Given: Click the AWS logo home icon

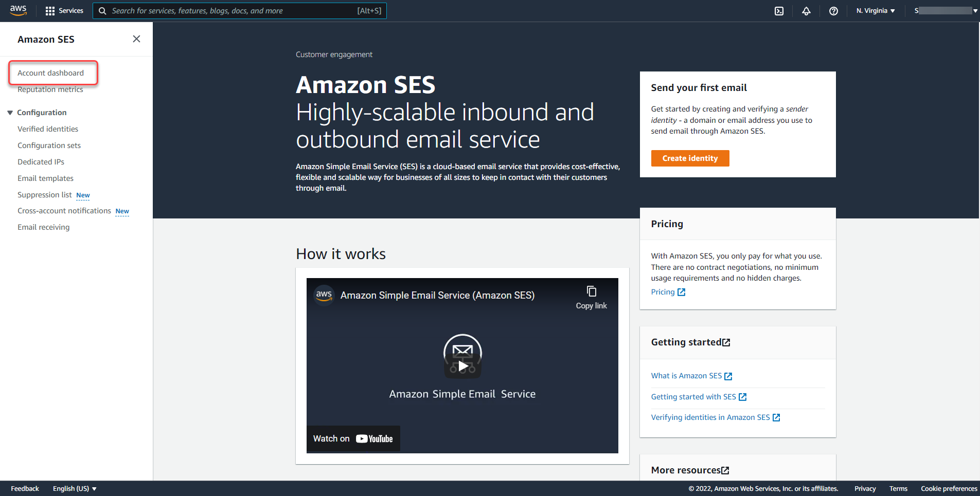Looking at the screenshot, I should coord(19,10).
